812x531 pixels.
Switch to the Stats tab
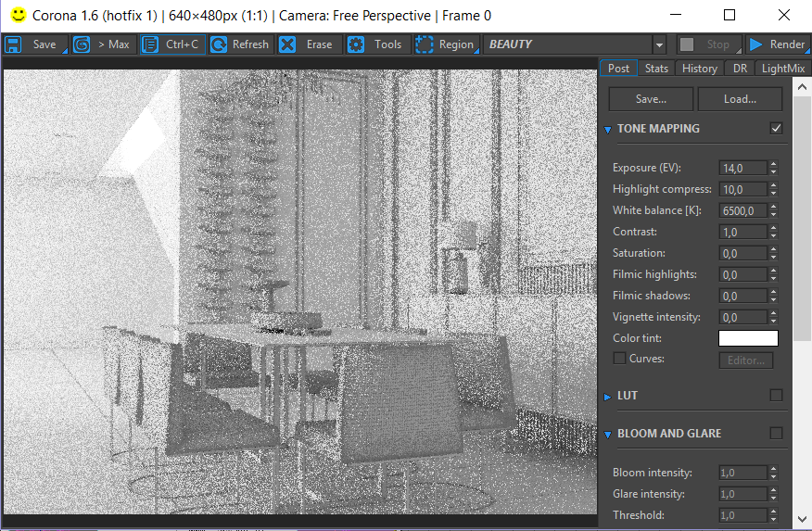point(656,69)
